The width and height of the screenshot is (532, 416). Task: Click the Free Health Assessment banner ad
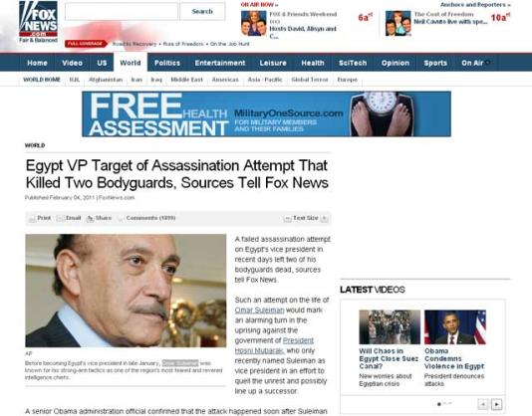click(266, 113)
